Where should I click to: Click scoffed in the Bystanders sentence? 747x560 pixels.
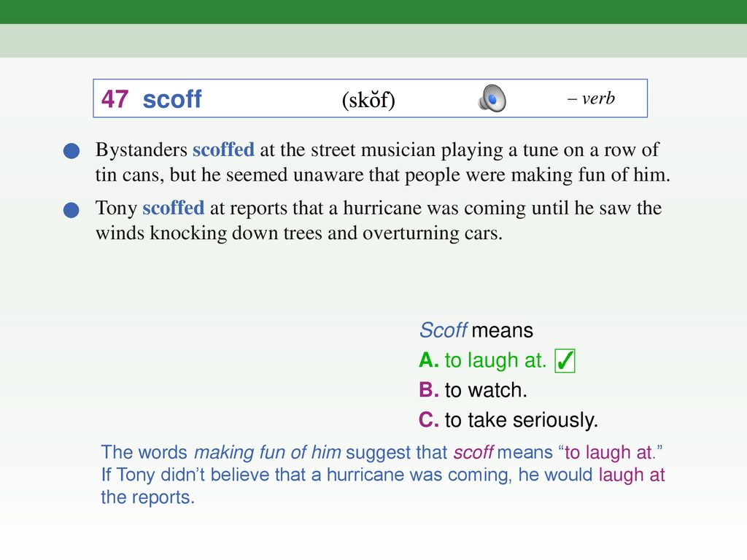(x=223, y=149)
